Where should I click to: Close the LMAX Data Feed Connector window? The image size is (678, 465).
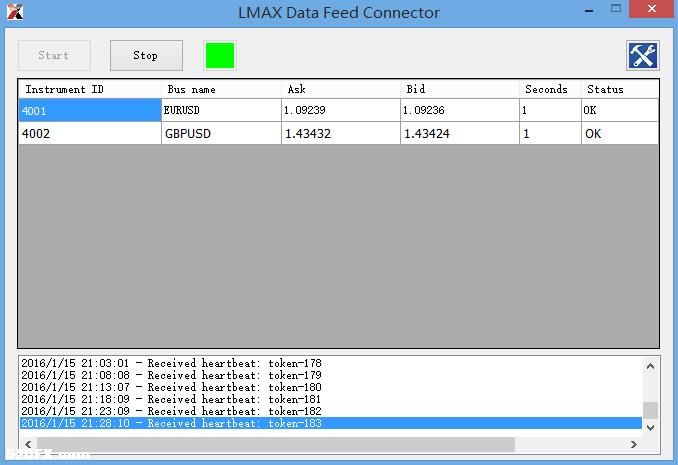652,9
